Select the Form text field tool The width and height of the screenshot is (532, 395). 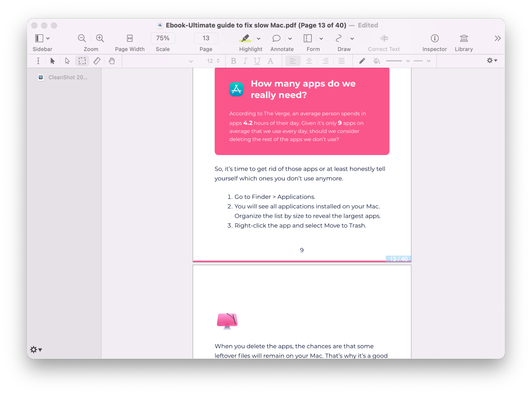click(x=308, y=38)
